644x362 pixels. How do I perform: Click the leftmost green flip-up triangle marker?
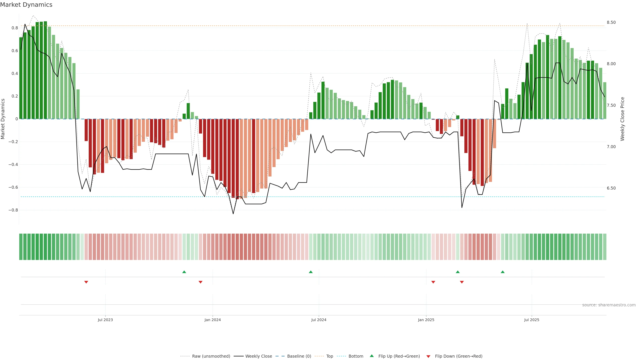point(184,272)
